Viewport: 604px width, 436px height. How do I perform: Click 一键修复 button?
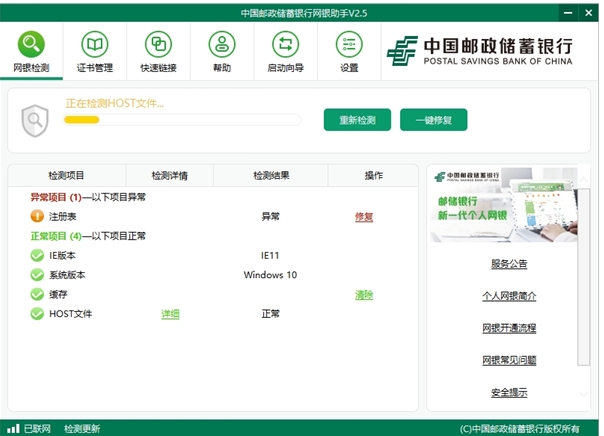coord(433,120)
